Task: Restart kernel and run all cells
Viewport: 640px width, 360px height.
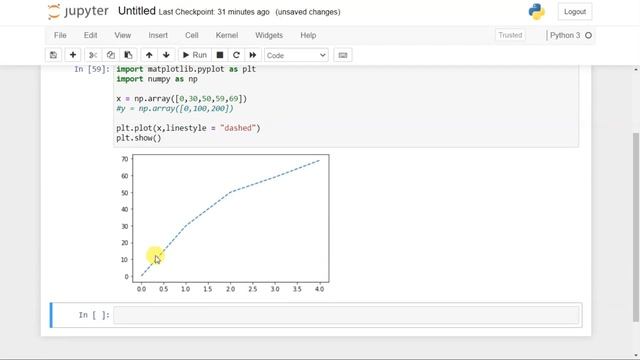Action: [253, 55]
